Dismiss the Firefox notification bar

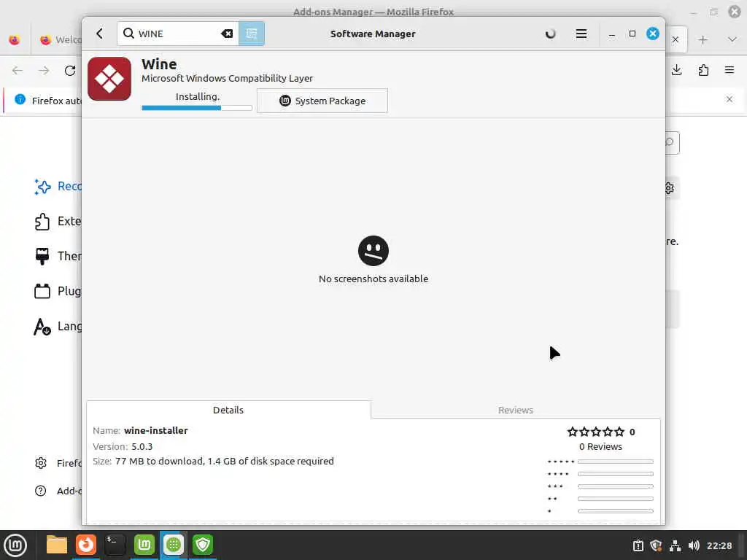729,99
